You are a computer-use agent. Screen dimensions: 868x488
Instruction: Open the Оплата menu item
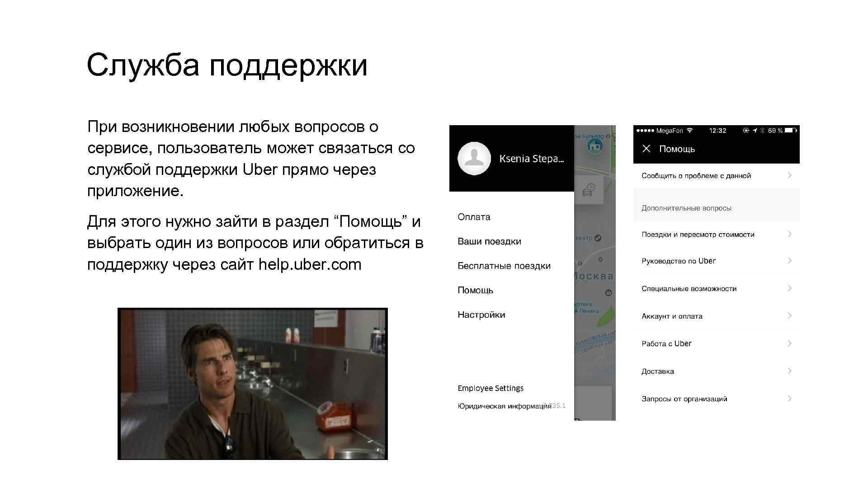click(473, 217)
